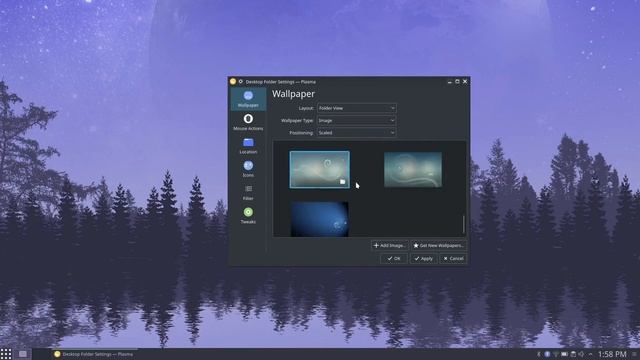This screenshot has width=640, height=360.
Task: Click the 1:58 PM clock
Action: pos(612,354)
